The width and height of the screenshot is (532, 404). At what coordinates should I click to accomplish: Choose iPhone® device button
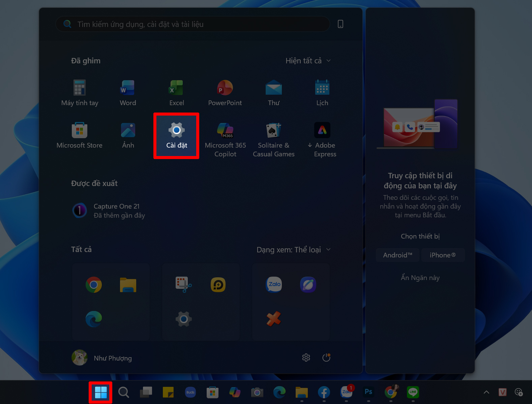(443, 255)
